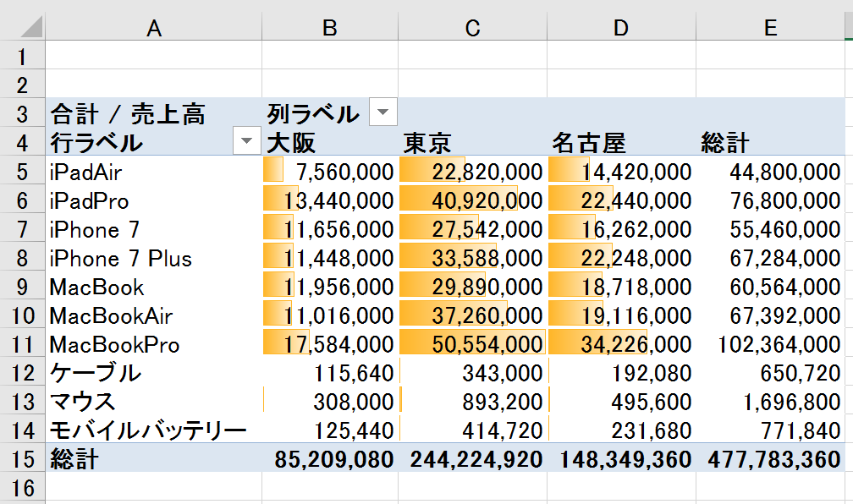Click the cell showing 102,364,000

(770, 343)
